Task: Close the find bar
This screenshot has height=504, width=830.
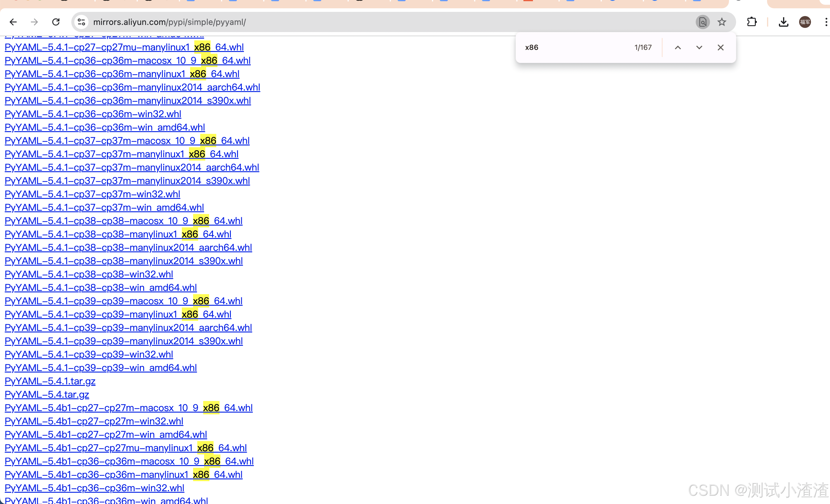Action: (x=720, y=47)
